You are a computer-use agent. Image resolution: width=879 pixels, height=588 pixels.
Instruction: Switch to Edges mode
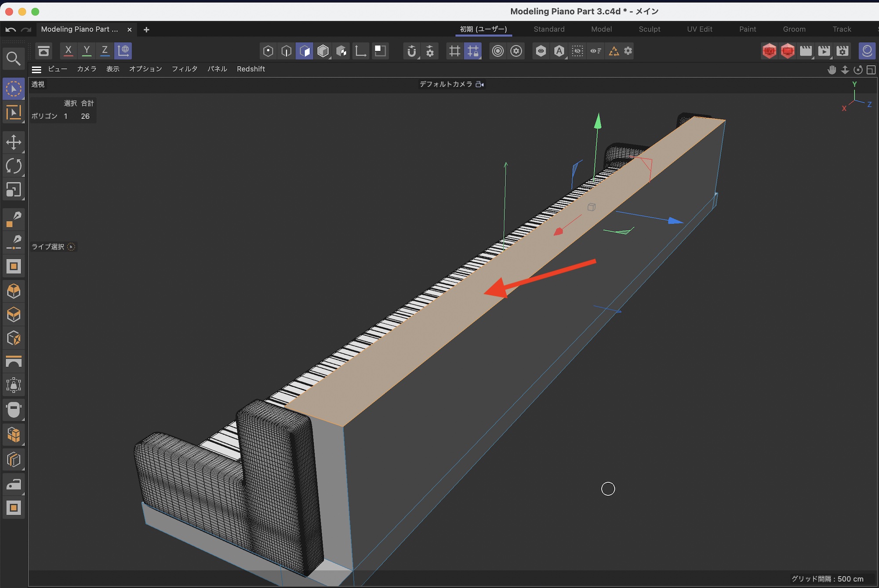(286, 51)
